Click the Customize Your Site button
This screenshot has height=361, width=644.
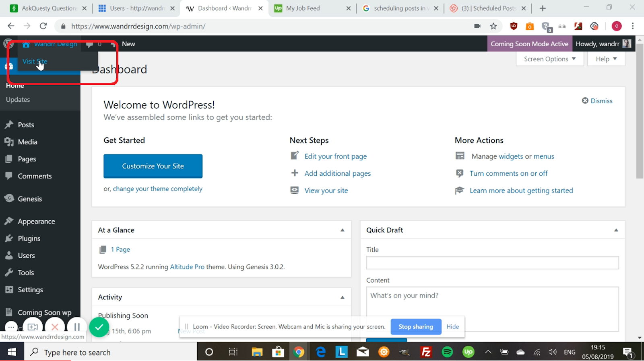[153, 166]
